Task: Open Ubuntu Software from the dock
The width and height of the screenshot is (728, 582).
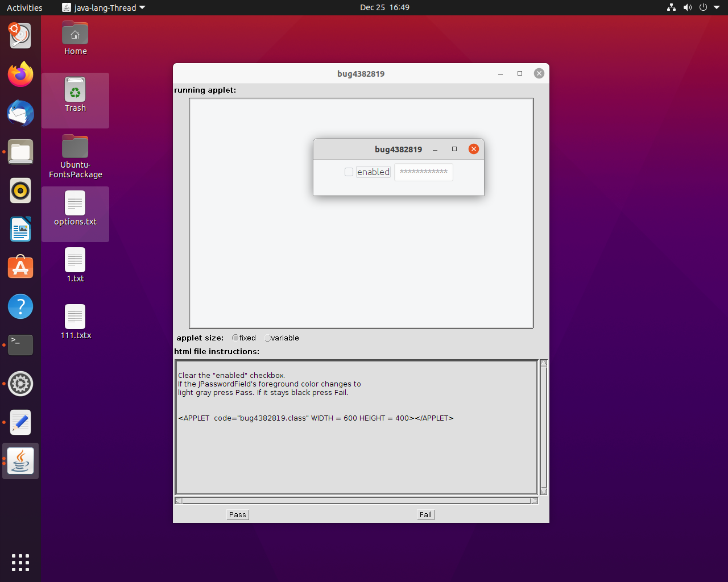Action: pos(20,268)
